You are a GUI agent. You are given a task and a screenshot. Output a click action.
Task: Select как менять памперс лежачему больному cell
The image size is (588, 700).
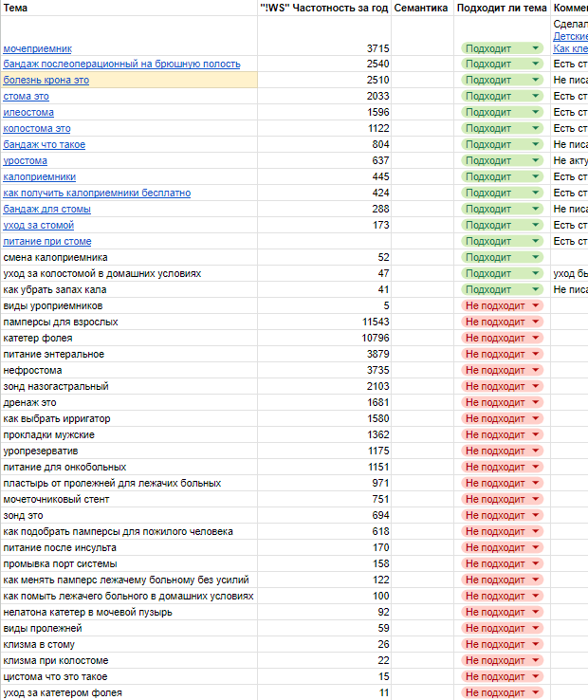click(x=129, y=580)
